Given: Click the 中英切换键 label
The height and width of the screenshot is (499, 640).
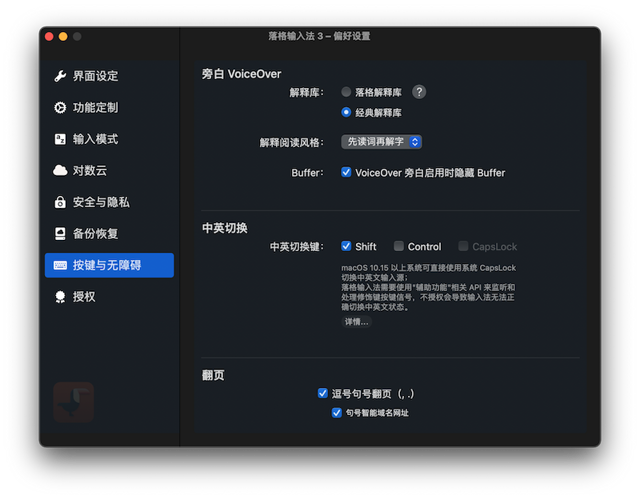Looking at the screenshot, I should [297, 247].
